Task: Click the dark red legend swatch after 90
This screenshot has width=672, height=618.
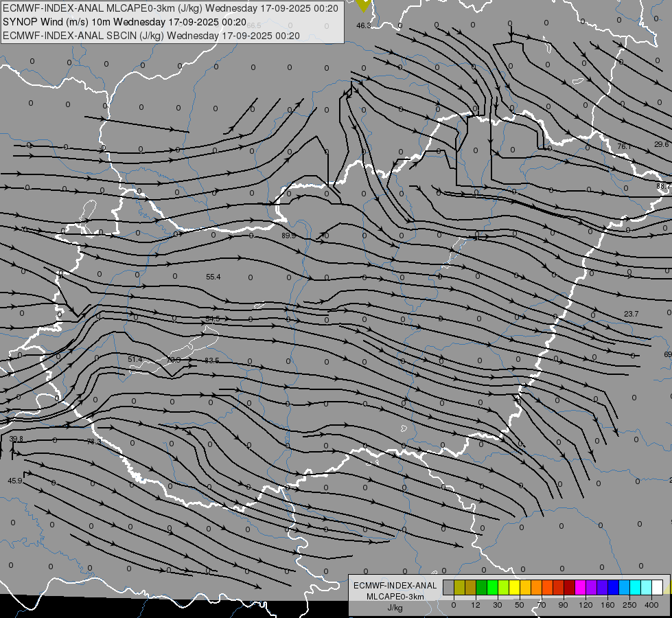Action: tap(569, 587)
